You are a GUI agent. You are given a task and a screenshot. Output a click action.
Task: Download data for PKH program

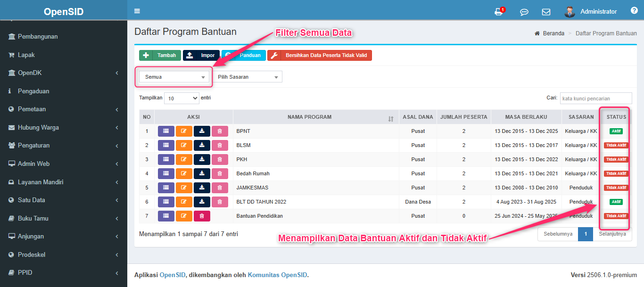click(x=202, y=159)
